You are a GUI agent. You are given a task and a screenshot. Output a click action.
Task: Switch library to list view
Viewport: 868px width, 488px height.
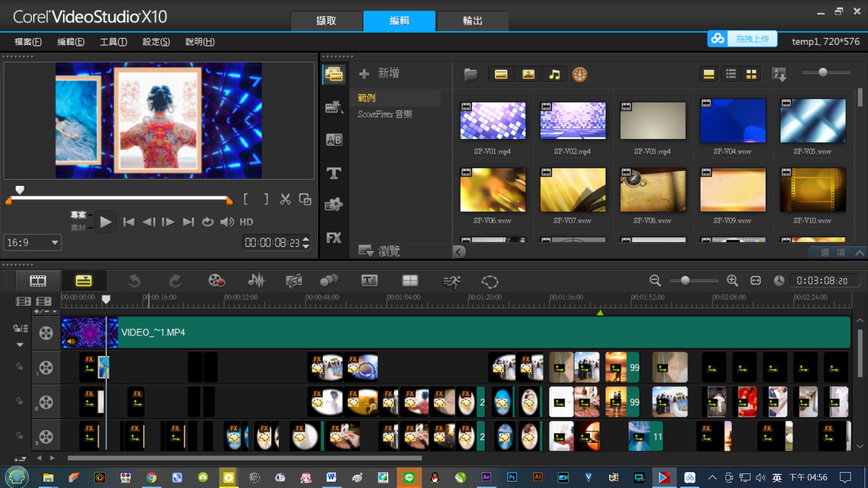(x=731, y=74)
